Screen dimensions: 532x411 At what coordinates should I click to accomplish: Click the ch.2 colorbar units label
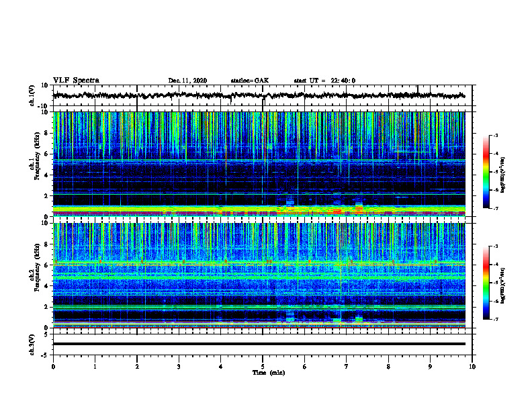[503, 286]
